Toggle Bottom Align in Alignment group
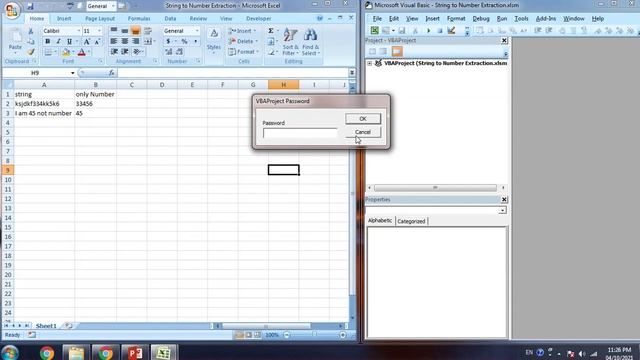 (x=136, y=31)
